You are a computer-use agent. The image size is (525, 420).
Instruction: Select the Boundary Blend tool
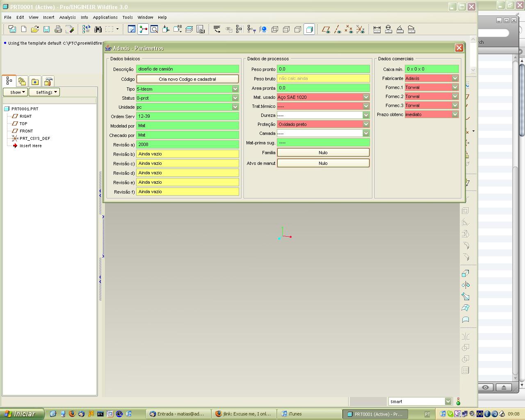point(466,308)
